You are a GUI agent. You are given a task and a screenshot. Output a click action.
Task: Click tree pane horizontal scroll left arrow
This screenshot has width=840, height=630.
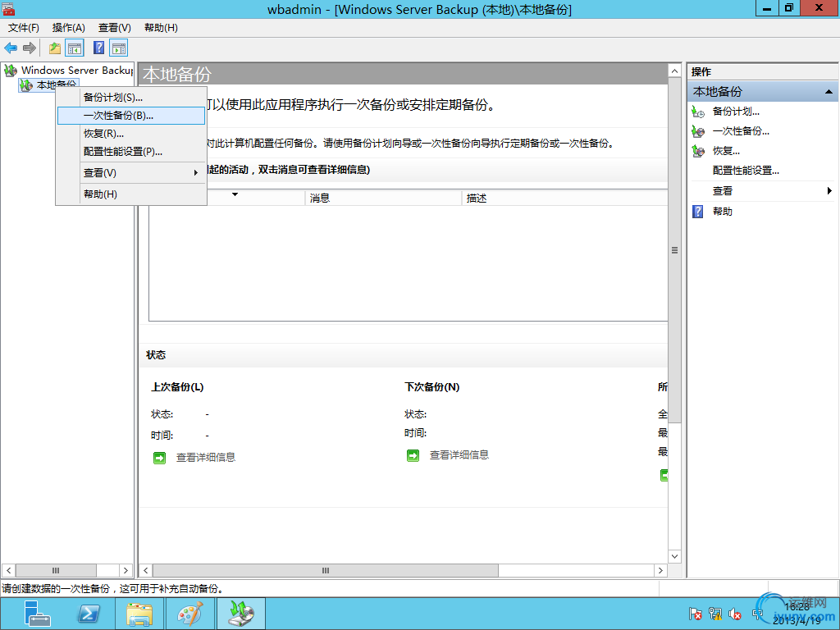tap(8, 571)
